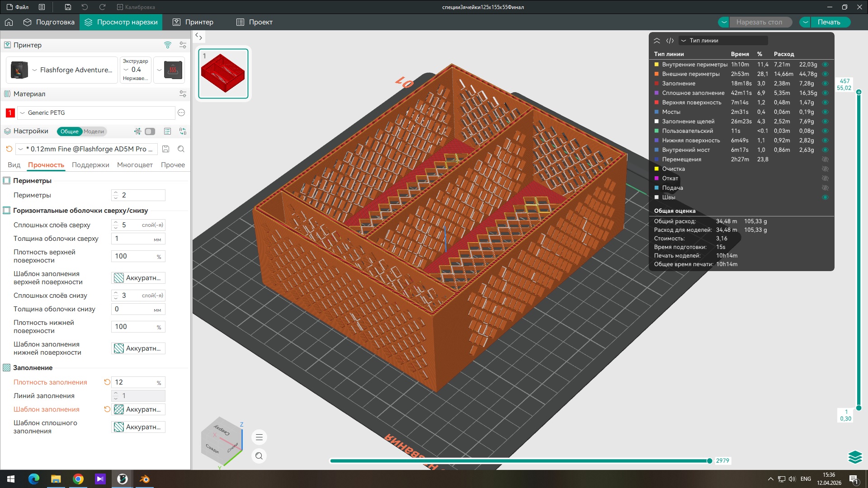Collapse the legend panel with chevron
This screenshot has width=868, height=488.
pos(657,40)
